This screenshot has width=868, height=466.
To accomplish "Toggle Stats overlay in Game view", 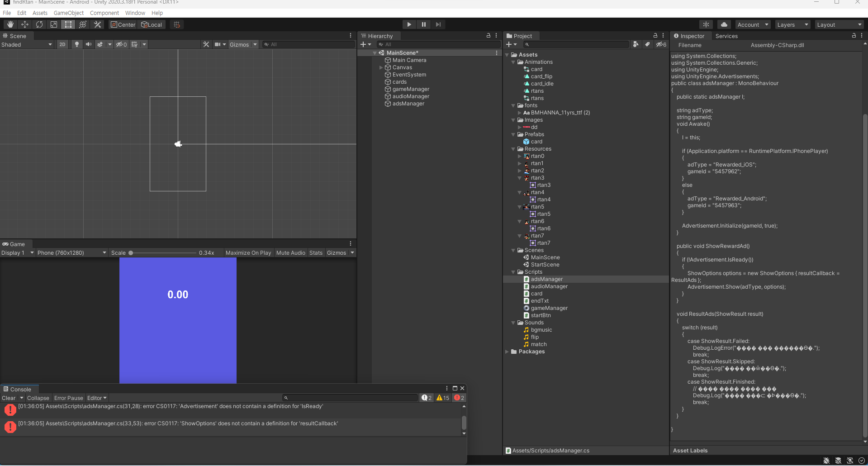I will (x=316, y=253).
